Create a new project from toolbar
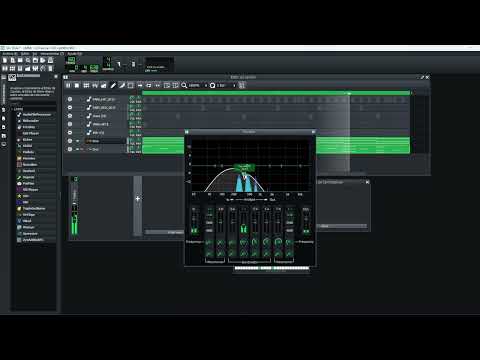Screen dimensions: 480x360 click(x=5, y=60)
